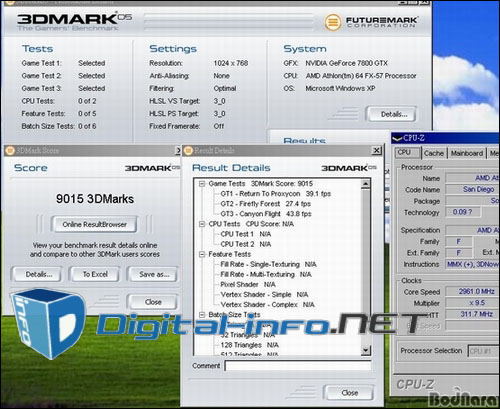Click the Result Details title bar icon
500x409 pixels.
pos(188,151)
